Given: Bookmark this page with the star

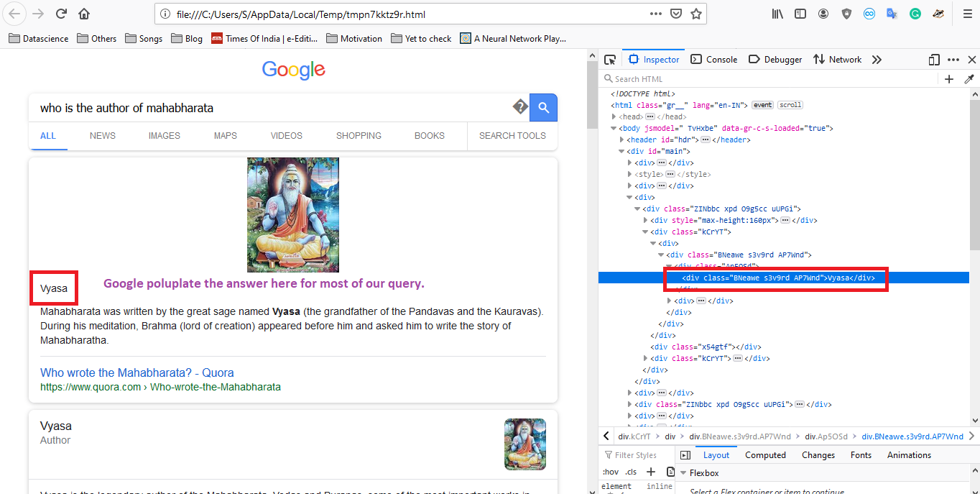Looking at the screenshot, I should pos(695,14).
